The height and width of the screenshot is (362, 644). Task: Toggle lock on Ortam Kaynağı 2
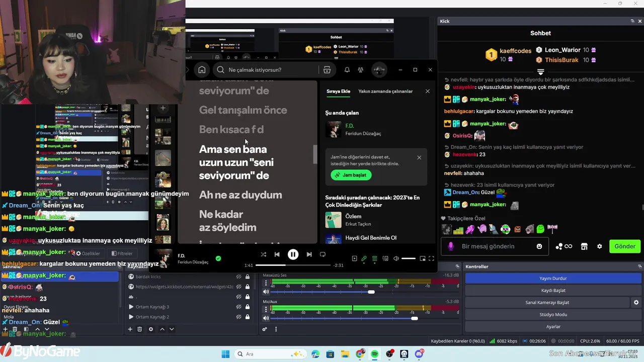click(247, 317)
